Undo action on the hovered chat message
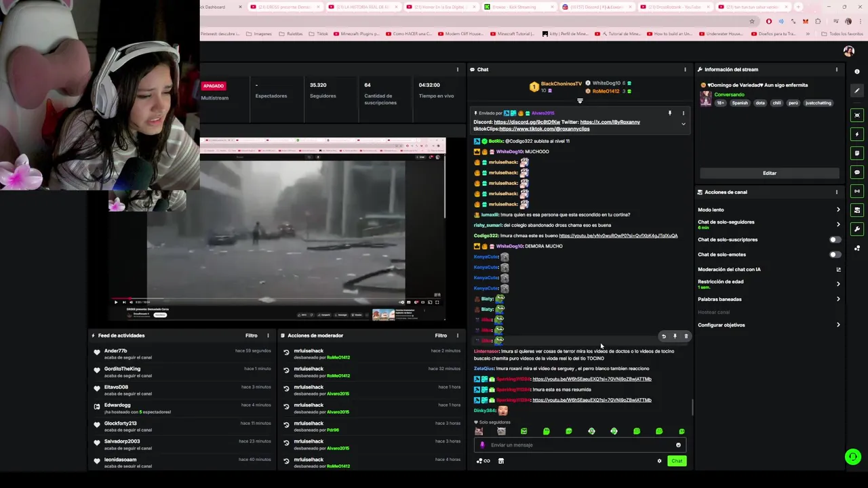The height and width of the screenshot is (488, 868). tap(664, 336)
